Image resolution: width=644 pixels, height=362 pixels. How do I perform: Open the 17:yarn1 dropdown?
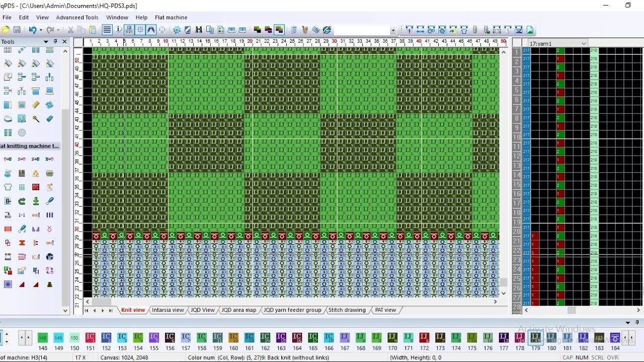click(584, 44)
